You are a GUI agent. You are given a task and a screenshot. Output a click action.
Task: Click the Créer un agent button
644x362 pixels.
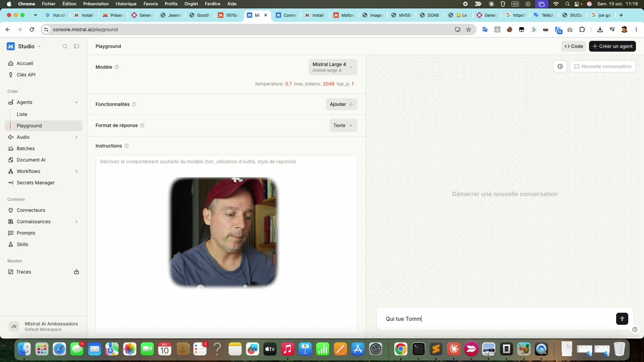612,46
